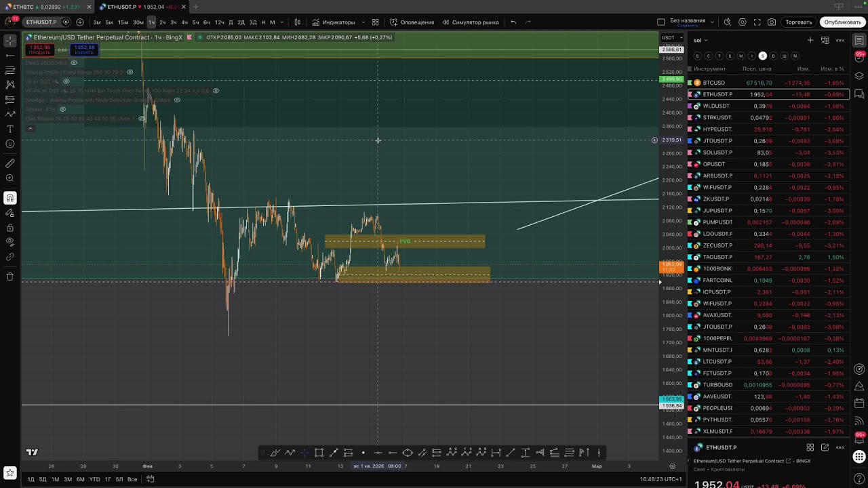The image size is (868, 488).
Task: Toggle visibility of EMAS indicator
Action: click(74, 63)
